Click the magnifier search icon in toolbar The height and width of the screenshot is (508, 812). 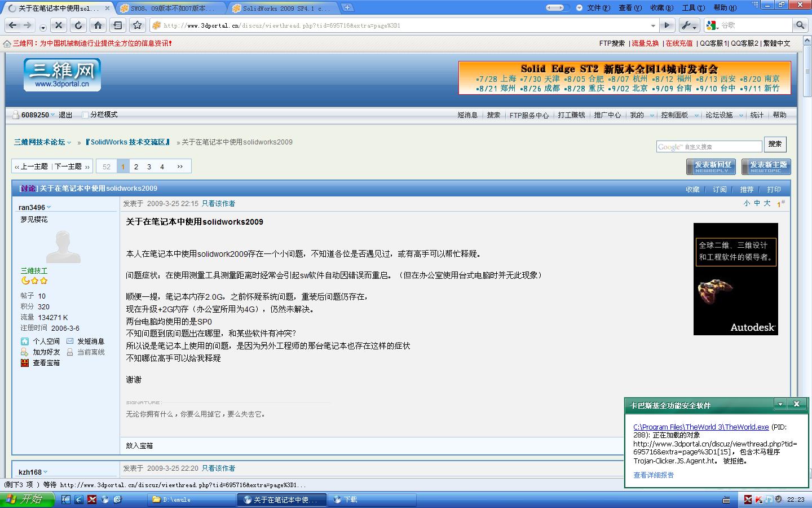click(x=800, y=25)
